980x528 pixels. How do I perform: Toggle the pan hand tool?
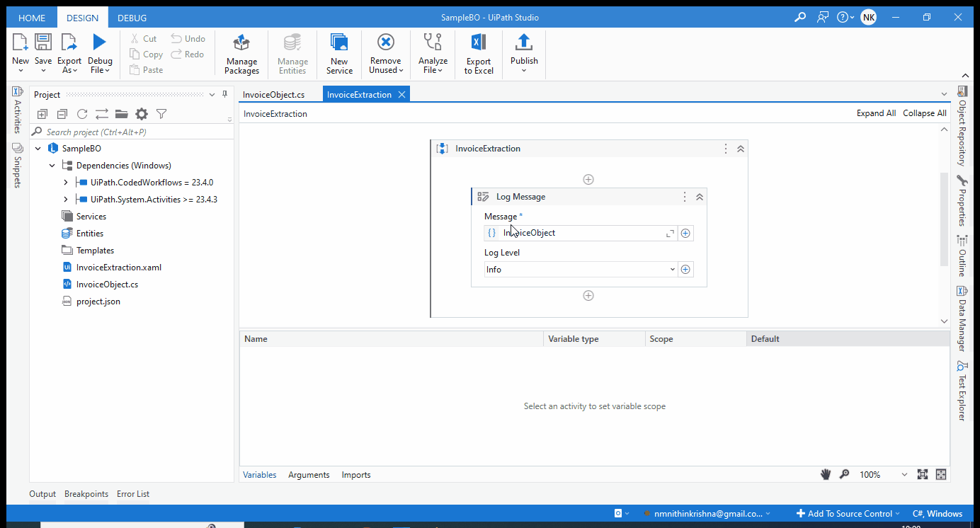coord(826,475)
